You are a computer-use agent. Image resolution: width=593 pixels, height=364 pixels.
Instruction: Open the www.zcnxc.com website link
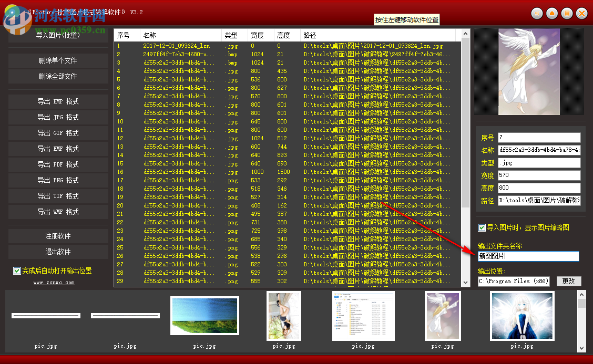tap(54, 283)
